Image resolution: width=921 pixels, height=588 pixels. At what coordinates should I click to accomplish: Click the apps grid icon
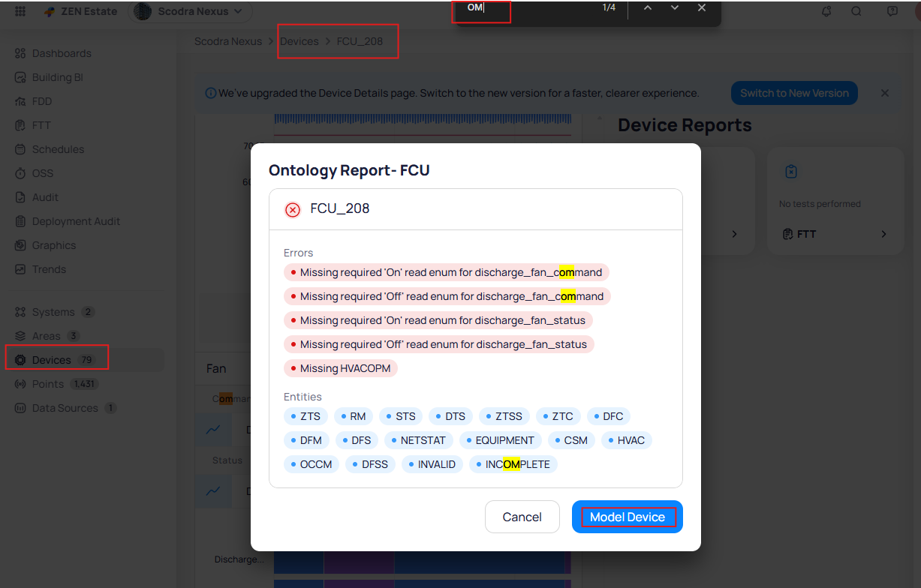point(20,11)
